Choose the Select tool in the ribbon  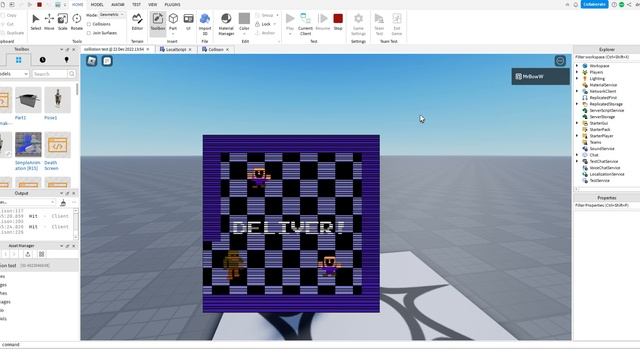pos(36,22)
